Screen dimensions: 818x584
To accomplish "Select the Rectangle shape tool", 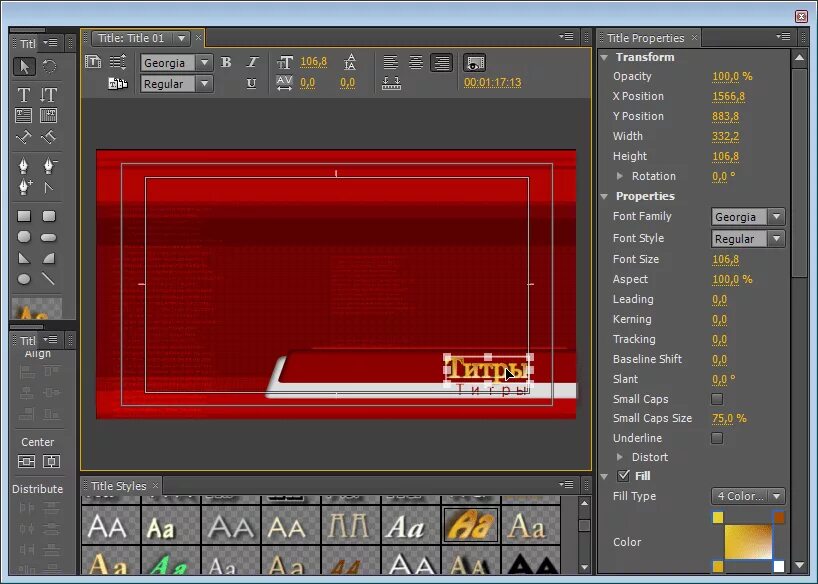I will tap(24, 216).
